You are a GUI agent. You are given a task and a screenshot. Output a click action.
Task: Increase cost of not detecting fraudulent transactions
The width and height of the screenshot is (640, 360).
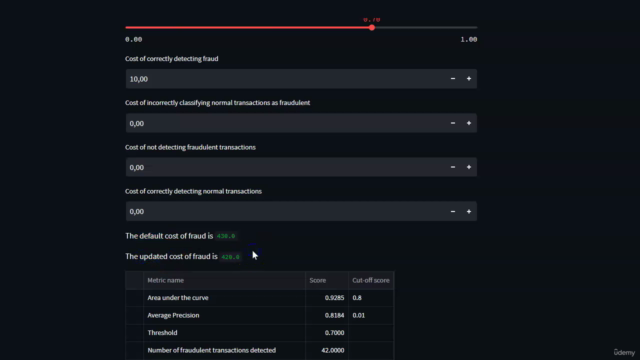tap(469, 167)
